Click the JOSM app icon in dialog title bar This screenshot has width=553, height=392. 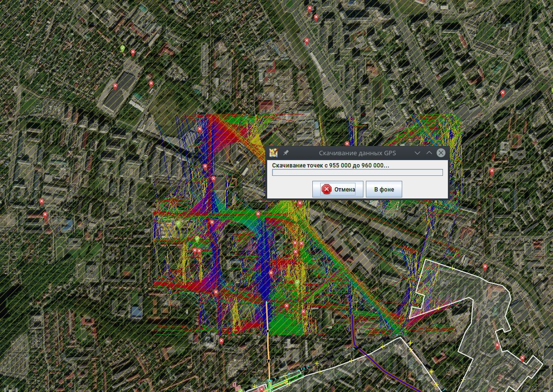pyautogui.click(x=274, y=153)
